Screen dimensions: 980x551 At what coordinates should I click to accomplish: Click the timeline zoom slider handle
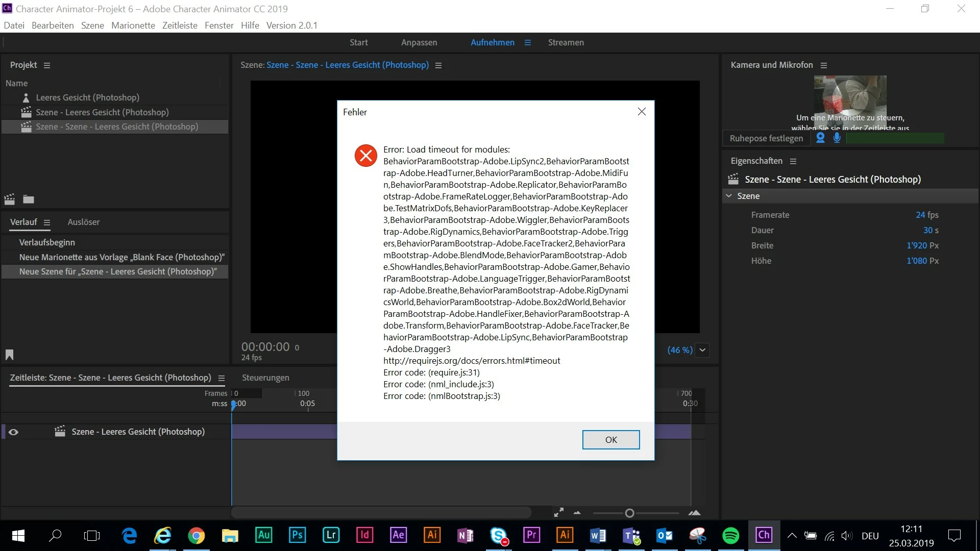629,513
